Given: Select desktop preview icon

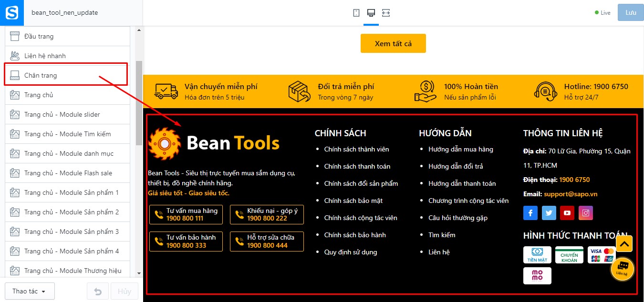Looking at the screenshot, I should 371,13.
